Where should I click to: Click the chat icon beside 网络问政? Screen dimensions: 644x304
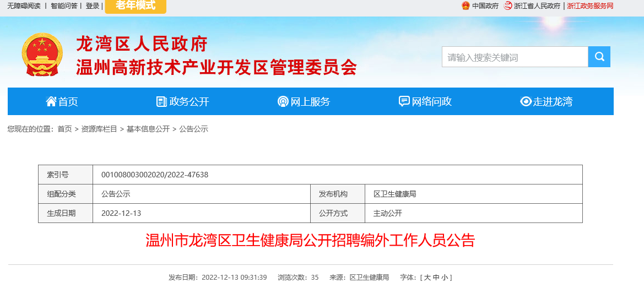click(404, 101)
